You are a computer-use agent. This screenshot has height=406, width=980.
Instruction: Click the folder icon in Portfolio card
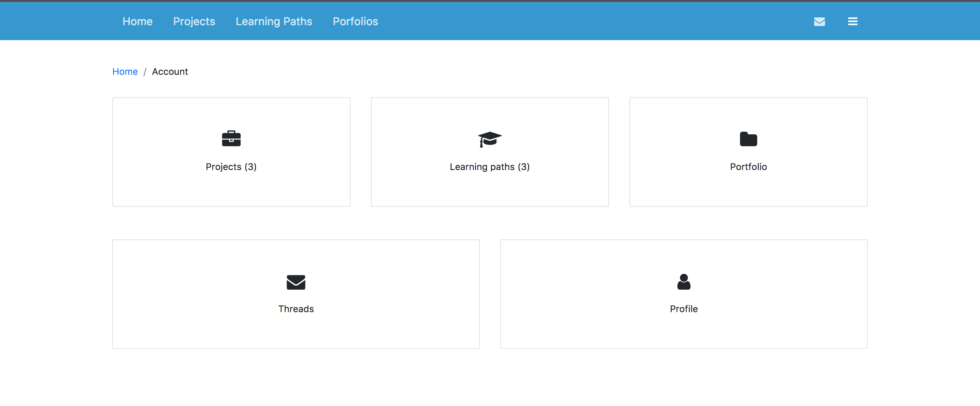click(x=748, y=139)
